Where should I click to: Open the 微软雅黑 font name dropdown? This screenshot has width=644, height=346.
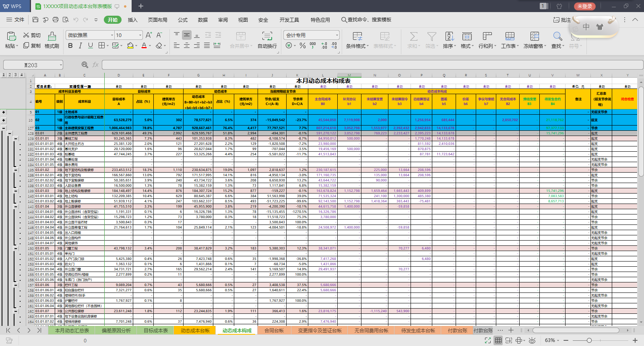point(112,35)
